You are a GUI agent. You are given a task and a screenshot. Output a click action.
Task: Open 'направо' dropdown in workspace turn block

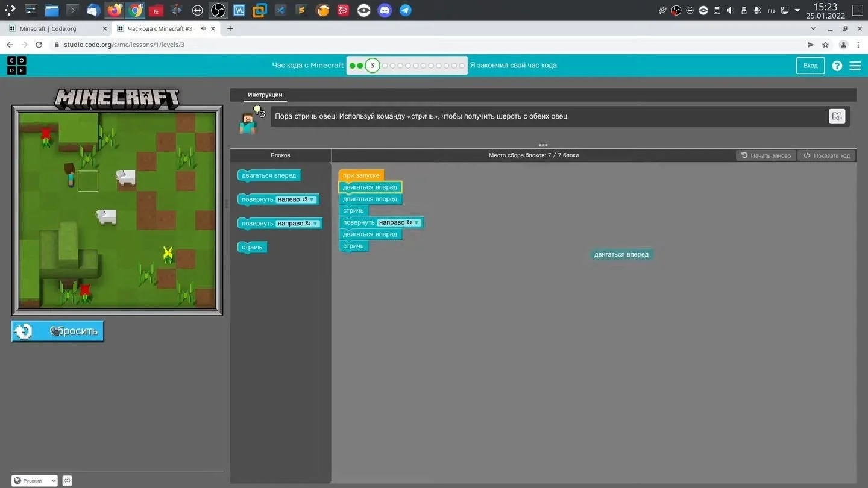399,222
